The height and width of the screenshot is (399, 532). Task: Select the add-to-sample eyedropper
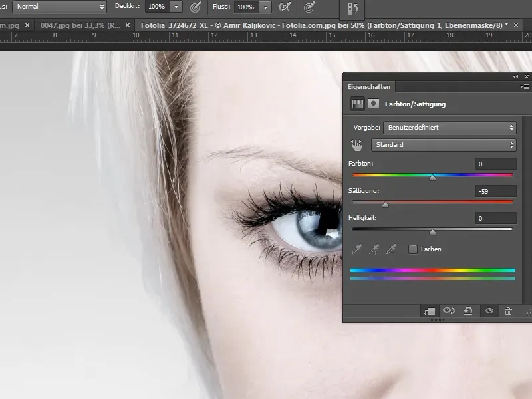point(374,249)
